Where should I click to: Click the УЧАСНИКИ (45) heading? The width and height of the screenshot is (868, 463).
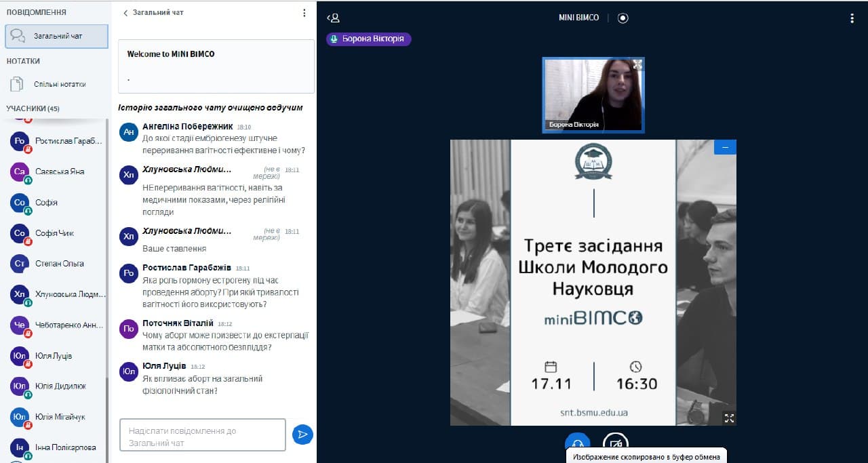33,108
